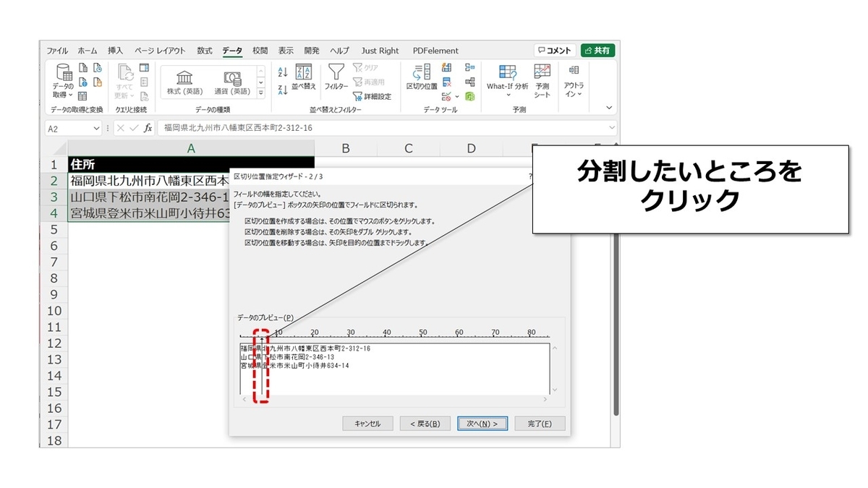The image size is (868, 488).
Task: Click the preview horizontal scrollbar right arrow
Action: (545, 399)
